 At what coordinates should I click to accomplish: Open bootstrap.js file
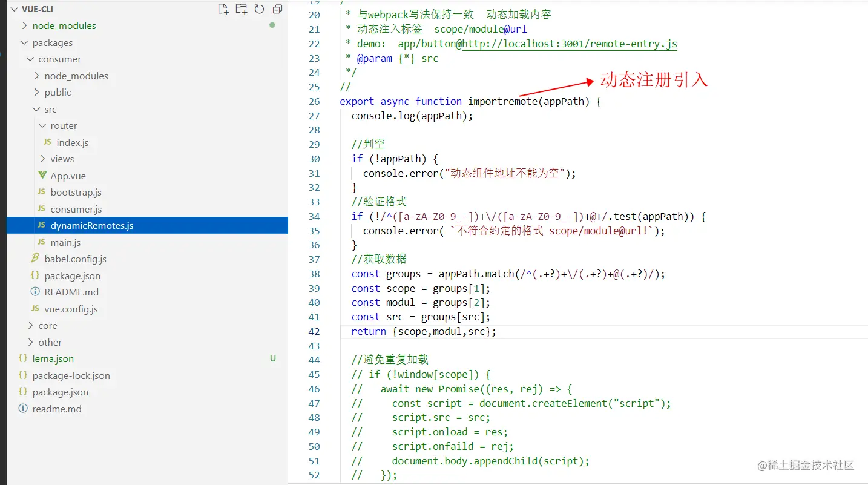[x=76, y=192]
